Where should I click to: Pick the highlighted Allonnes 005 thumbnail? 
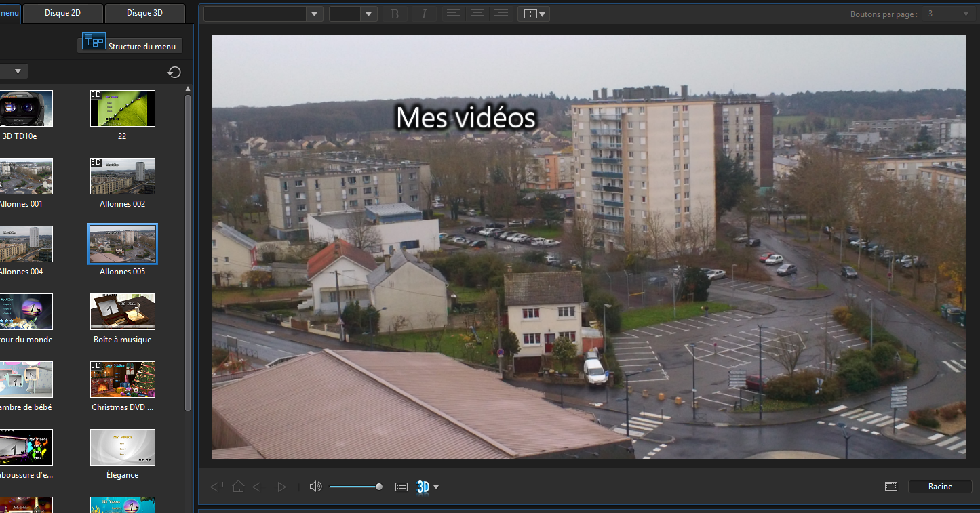(x=123, y=244)
